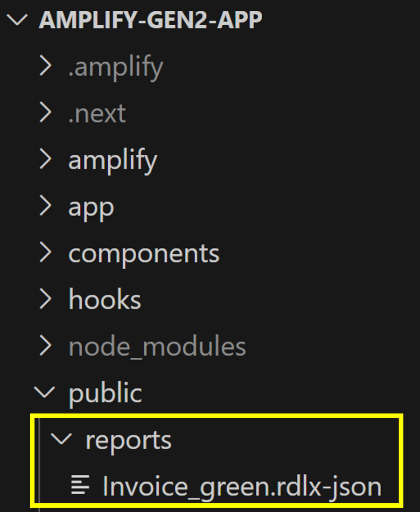420x512 pixels.
Task: Expand the hooks folder chevron
Action: (45, 299)
